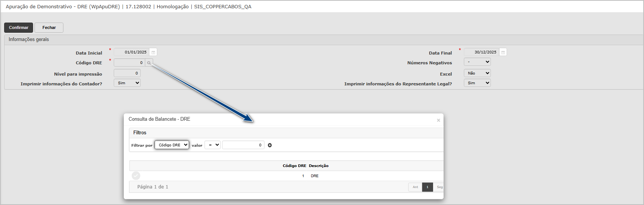Expand the Filtrar por Código DRE dropdown
The width and height of the screenshot is (644, 205).
(172, 145)
